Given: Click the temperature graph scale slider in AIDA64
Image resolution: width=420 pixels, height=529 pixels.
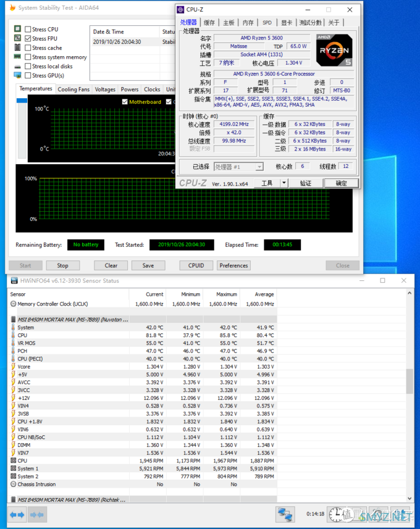Looking at the screenshot, I should point(22,101).
